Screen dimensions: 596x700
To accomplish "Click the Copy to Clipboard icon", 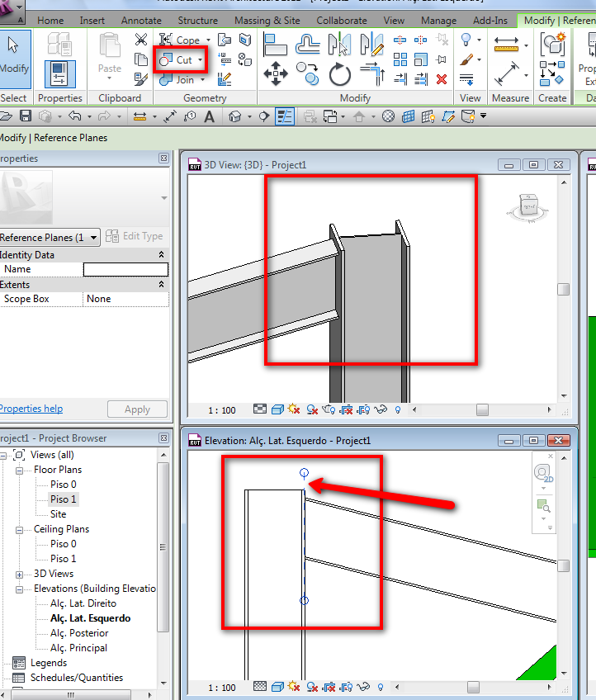I will [x=141, y=59].
